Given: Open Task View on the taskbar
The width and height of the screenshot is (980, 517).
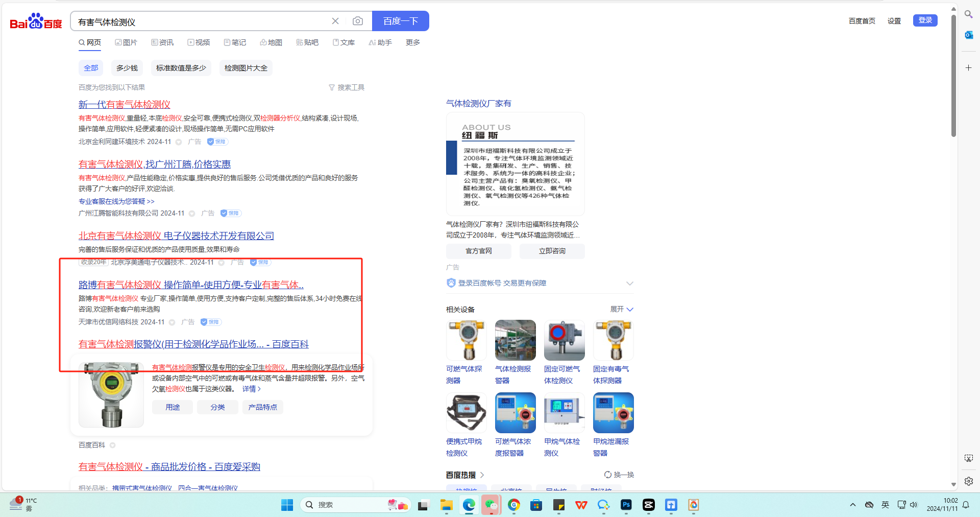Looking at the screenshot, I should click(x=423, y=505).
